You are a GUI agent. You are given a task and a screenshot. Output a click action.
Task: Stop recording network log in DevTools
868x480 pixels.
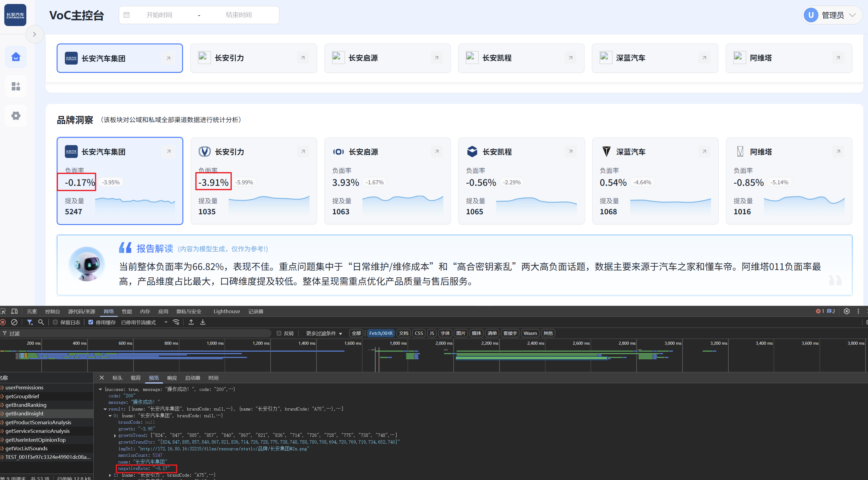click(x=3, y=322)
